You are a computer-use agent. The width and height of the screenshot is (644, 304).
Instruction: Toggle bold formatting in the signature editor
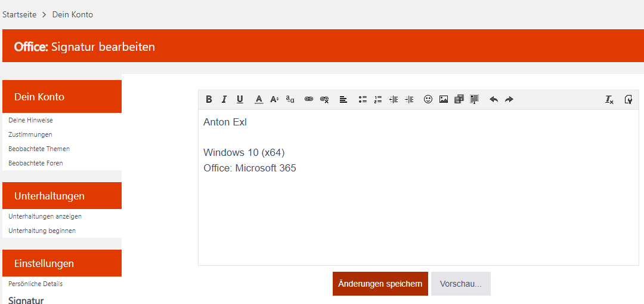coord(209,99)
